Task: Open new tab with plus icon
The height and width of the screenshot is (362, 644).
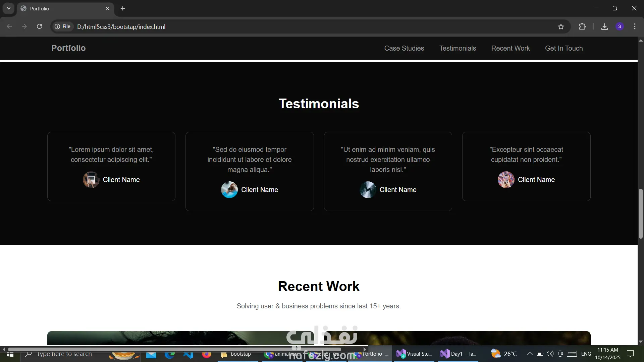Action: (123, 8)
